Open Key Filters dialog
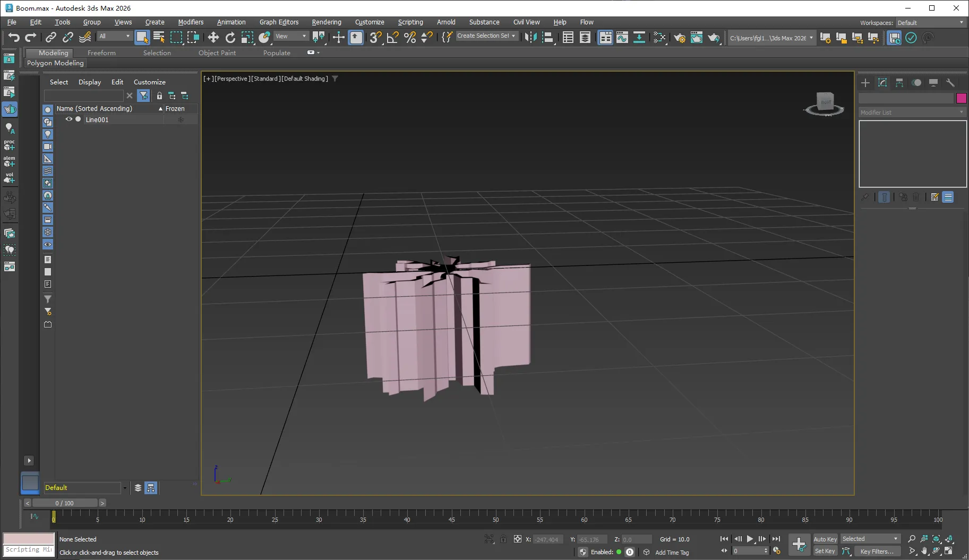This screenshot has height=560, width=969. click(x=877, y=551)
